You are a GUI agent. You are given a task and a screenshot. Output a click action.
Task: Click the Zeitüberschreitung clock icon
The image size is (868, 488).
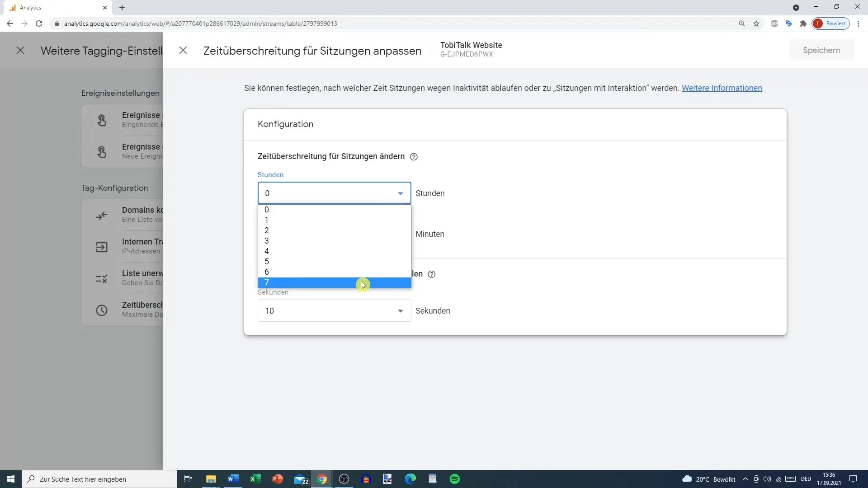pos(102,310)
